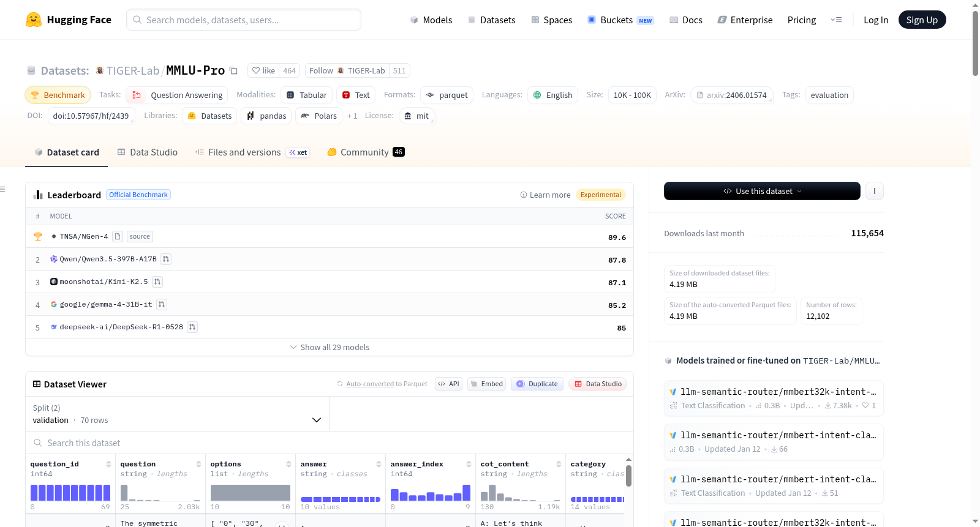980x527 pixels.
Task: Click the TIGER-Lab organization avatar in header
Action: 100,70
